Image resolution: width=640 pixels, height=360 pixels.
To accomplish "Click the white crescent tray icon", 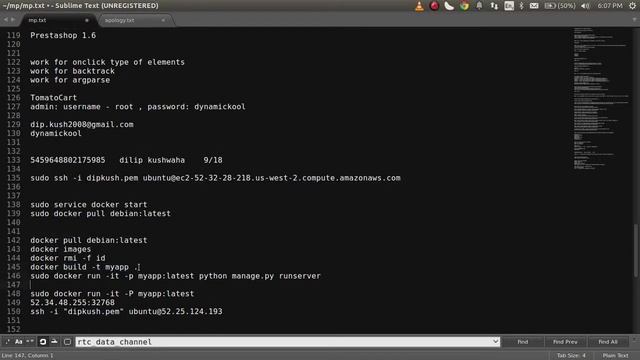I will tap(449, 6).
